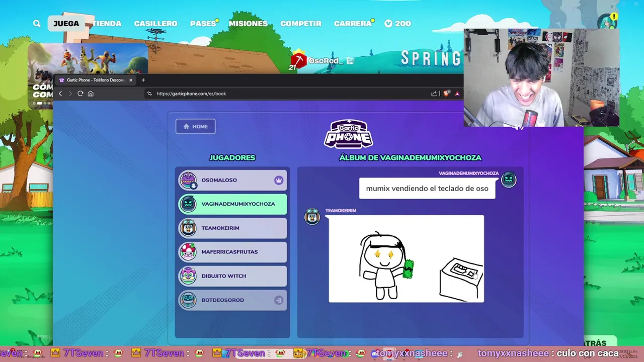The width and height of the screenshot is (644, 362).
Task: Click the Gartic Phone logo
Action: (348, 134)
